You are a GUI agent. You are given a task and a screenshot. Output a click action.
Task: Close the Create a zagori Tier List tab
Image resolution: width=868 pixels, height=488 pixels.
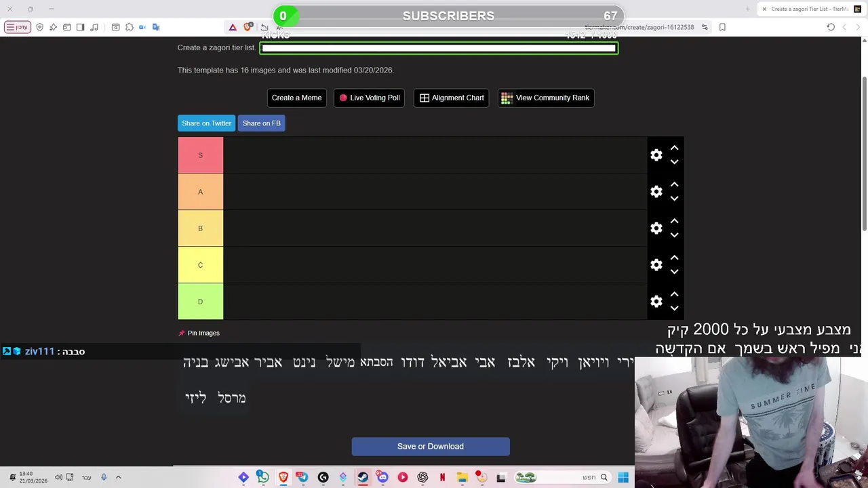764,9
